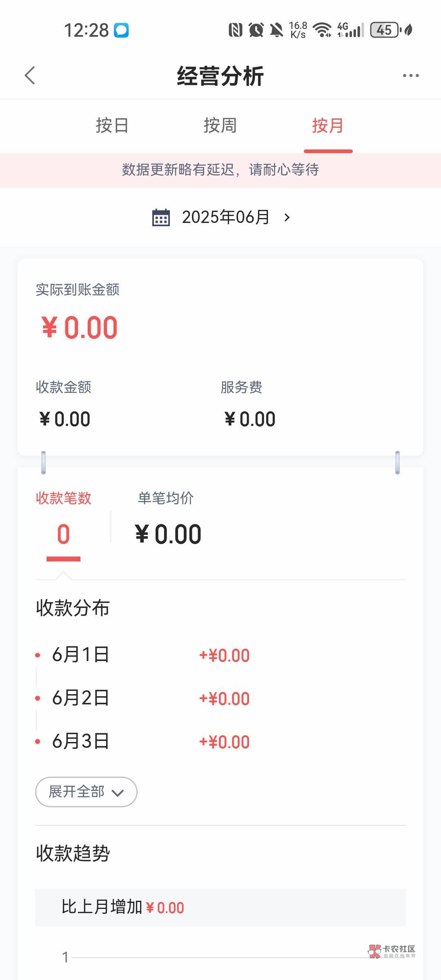This screenshot has height=980, width=441.
Task: Open the three-dot more options menu
Action: 410,76
